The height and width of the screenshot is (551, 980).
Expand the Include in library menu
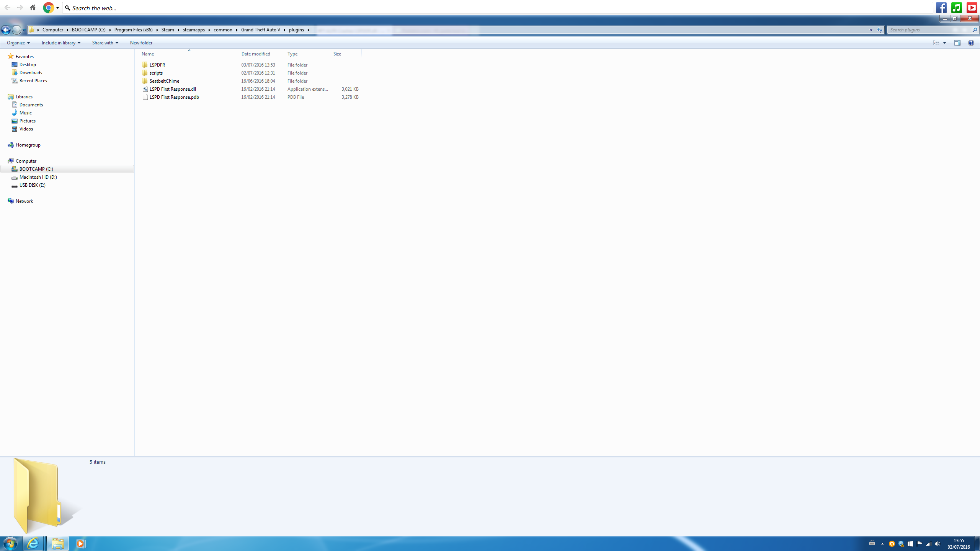tap(60, 43)
